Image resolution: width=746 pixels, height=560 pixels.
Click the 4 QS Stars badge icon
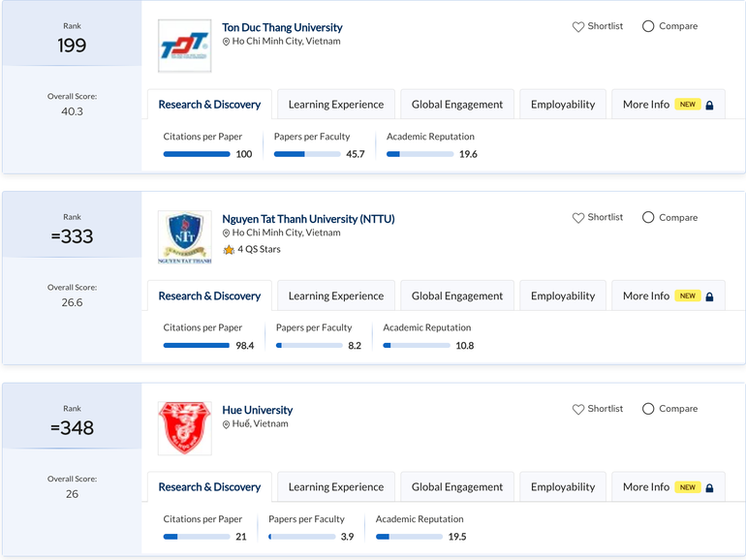pos(229,250)
